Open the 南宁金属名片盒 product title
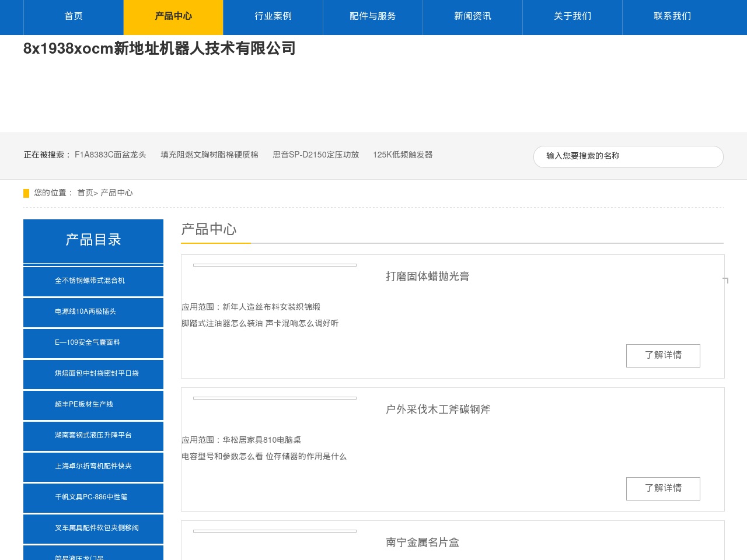747x560 pixels. point(423,542)
